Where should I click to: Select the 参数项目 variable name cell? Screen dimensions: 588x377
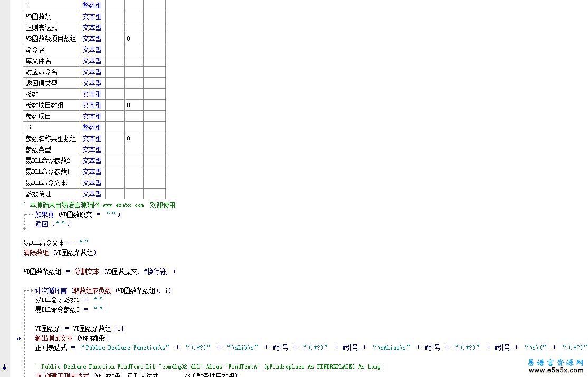(x=51, y=116)
